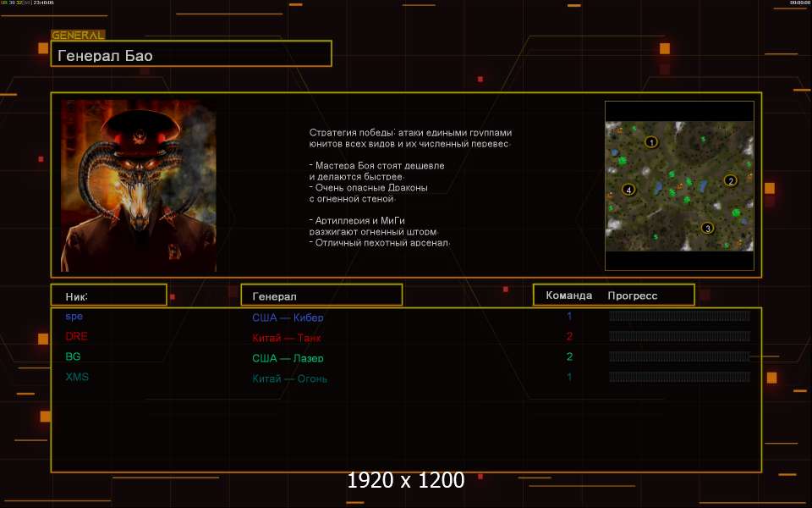Click start position marker 2 on minimap
This screenshot has width=812, height=508.
point(731,180)
